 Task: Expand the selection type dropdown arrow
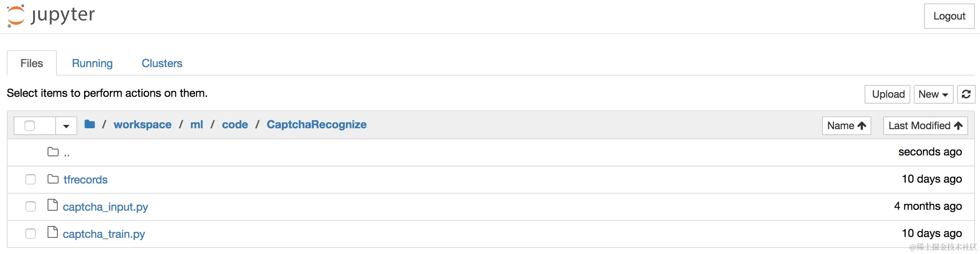click(x=66, y=126)
